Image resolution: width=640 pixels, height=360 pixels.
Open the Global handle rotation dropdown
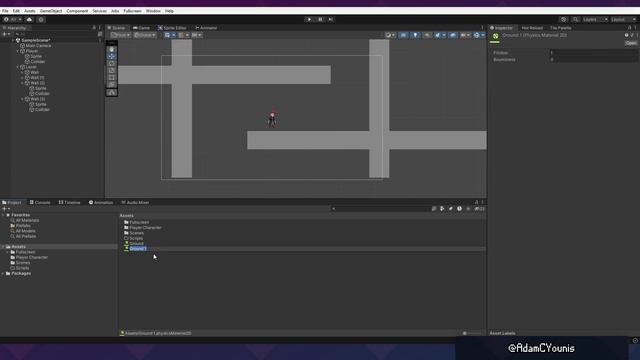(x=144, y=35)
